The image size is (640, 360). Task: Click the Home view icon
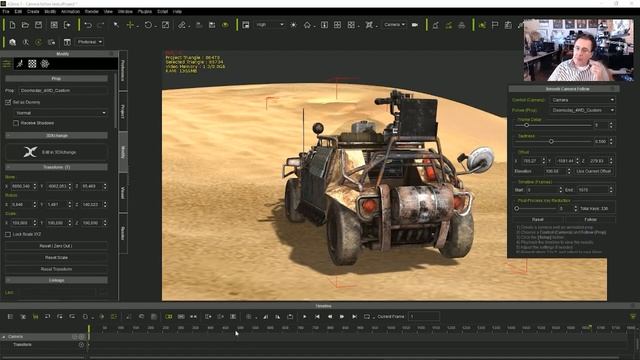307,25
